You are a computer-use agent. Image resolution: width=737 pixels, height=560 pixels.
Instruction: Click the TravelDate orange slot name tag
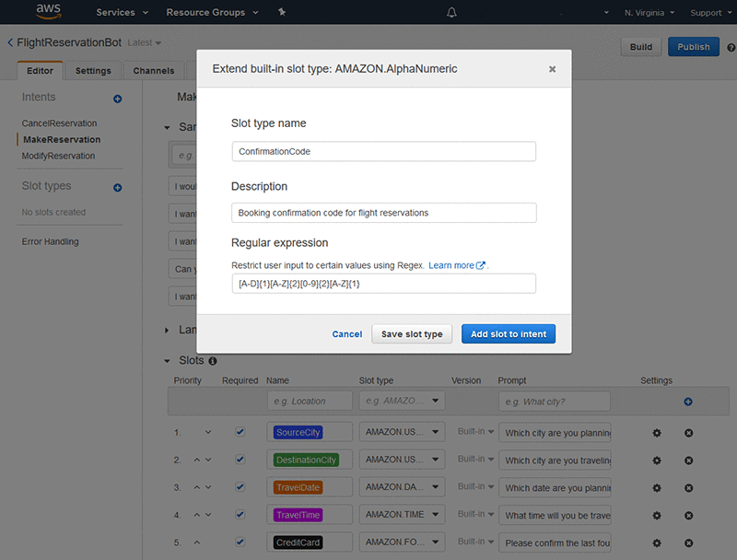click(x=298, y=487)
